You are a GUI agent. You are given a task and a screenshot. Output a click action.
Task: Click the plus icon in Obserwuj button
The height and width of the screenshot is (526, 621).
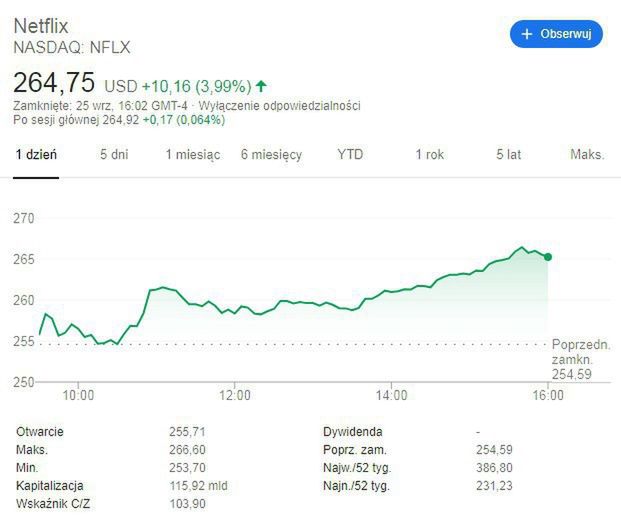[527, 34]
